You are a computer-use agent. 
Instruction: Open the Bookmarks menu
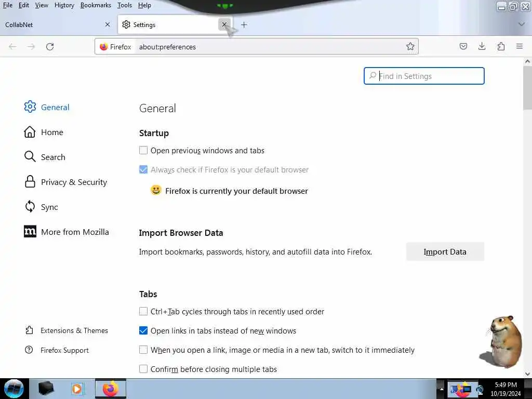pos(96,5)
